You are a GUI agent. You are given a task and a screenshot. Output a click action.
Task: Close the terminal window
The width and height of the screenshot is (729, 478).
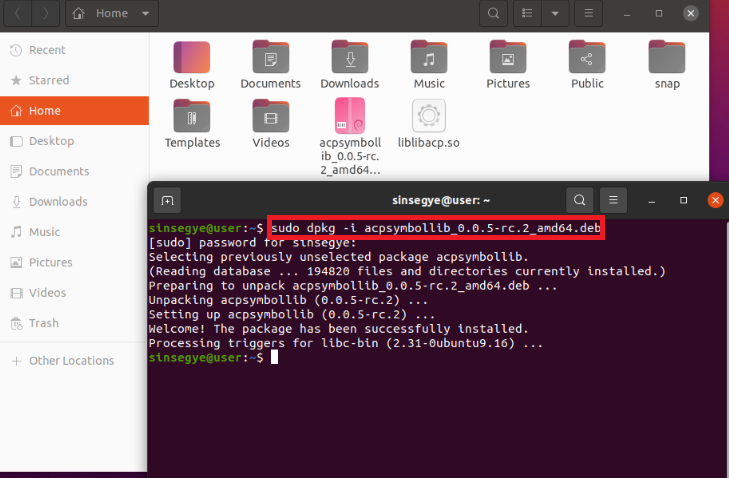click(x=715, y=200)
